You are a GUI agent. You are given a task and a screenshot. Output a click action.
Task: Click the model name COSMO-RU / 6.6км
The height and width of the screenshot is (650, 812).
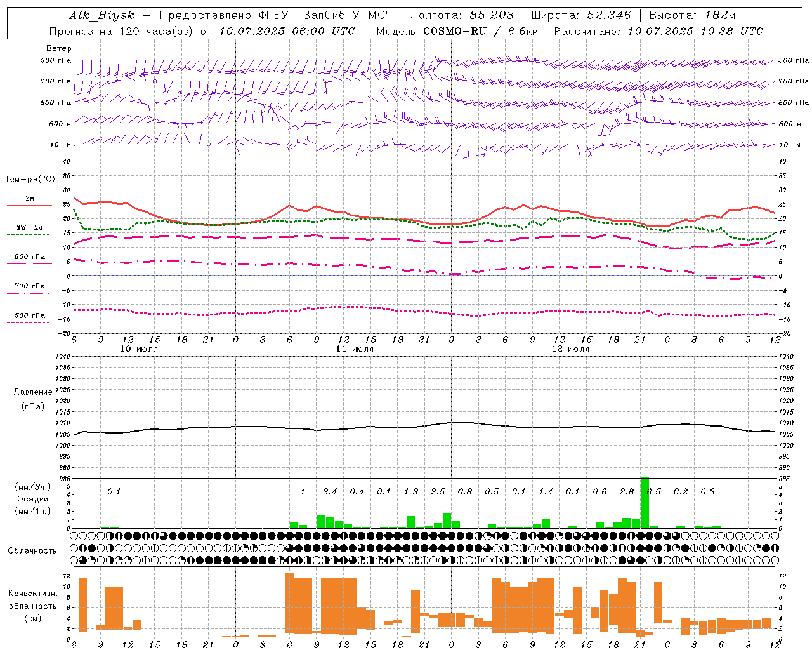pos(480,31)
